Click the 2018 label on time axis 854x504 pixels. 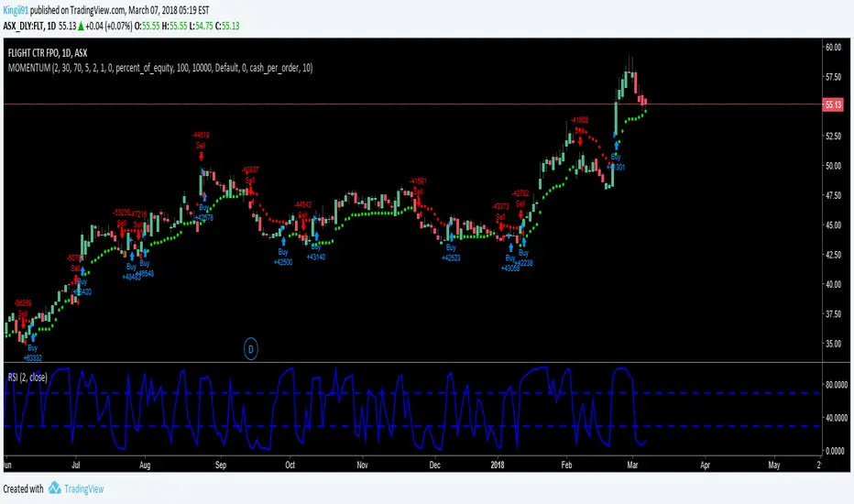498,465
